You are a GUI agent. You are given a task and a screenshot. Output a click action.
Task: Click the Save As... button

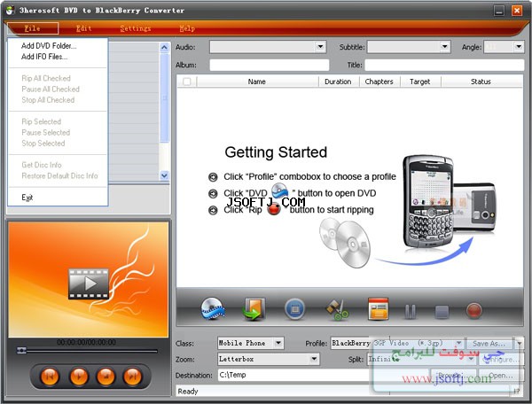[489, 344]
